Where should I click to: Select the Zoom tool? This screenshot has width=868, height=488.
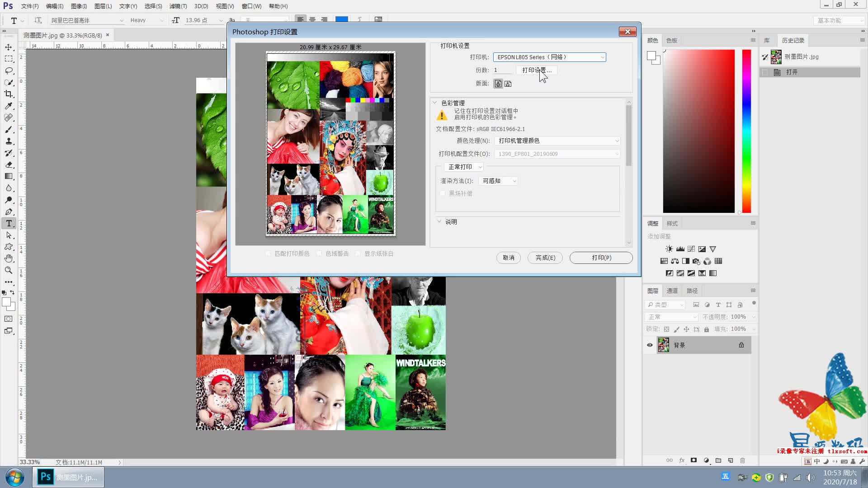tap(9, 270)
